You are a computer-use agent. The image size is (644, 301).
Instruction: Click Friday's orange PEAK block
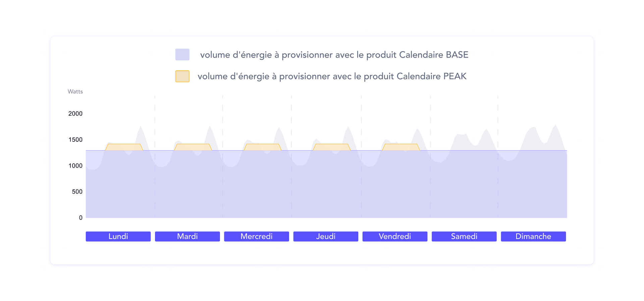401,147
